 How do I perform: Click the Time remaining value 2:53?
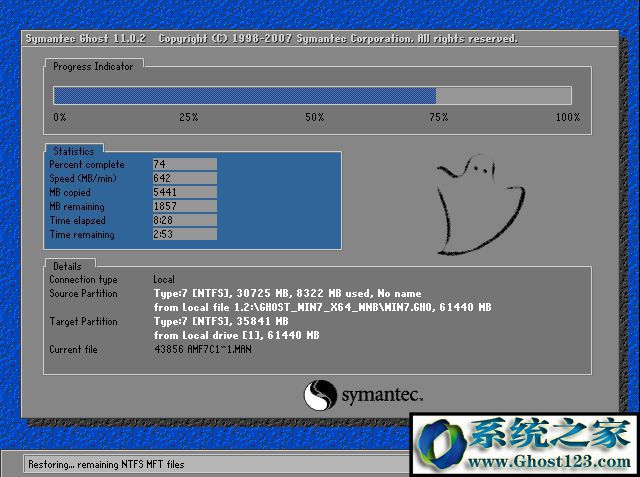184,234
